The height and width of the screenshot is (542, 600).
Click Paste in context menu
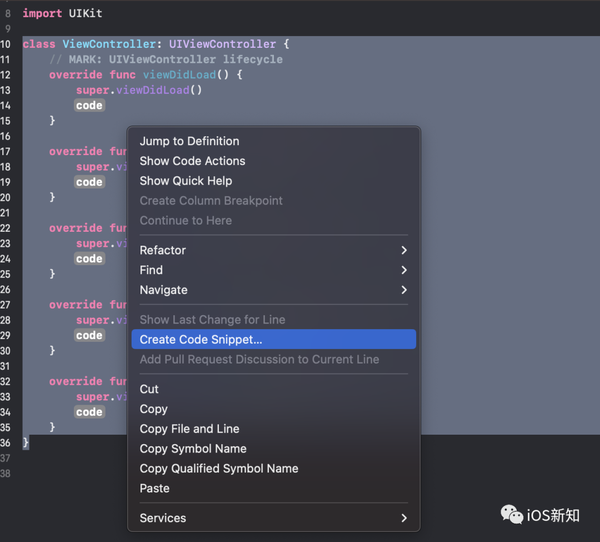pyautogui.click(x=155, y=489)
